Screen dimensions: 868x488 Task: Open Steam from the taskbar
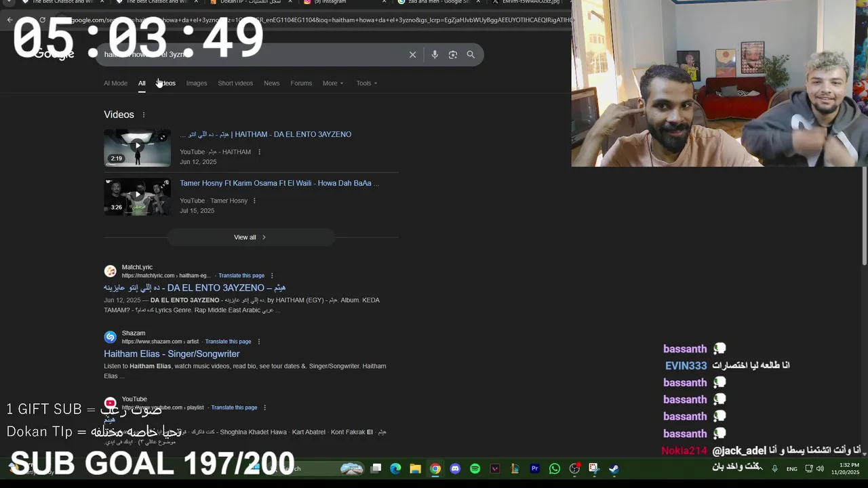point(614,468)
